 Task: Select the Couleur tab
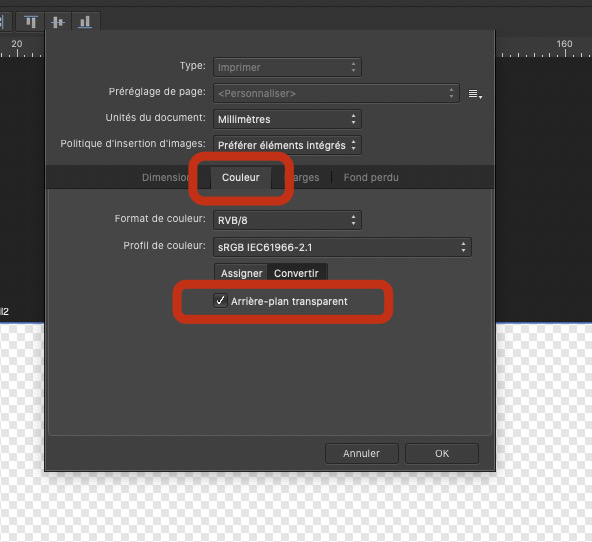240,177
